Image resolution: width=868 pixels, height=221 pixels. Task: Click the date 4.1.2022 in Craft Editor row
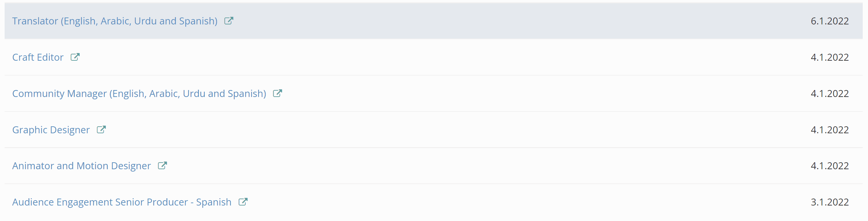(x=829, y=57)
